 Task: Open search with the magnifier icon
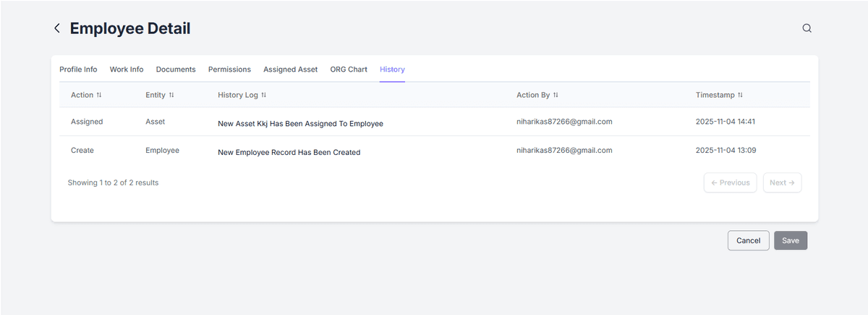(x=807, y=29)
